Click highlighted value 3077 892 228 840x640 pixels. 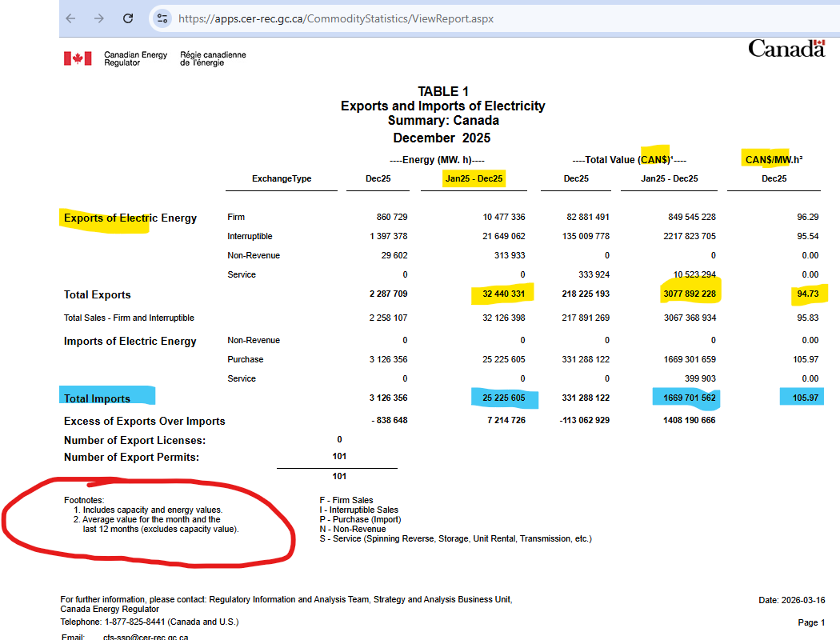point(690,294)
